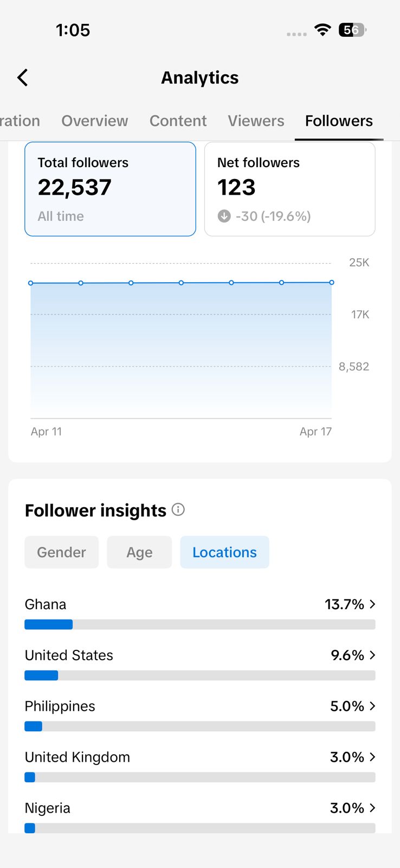The height and width of the screenshot is (868, 400).
Task: Expand Nigeria location chevron
Action: tap(372, 808)
